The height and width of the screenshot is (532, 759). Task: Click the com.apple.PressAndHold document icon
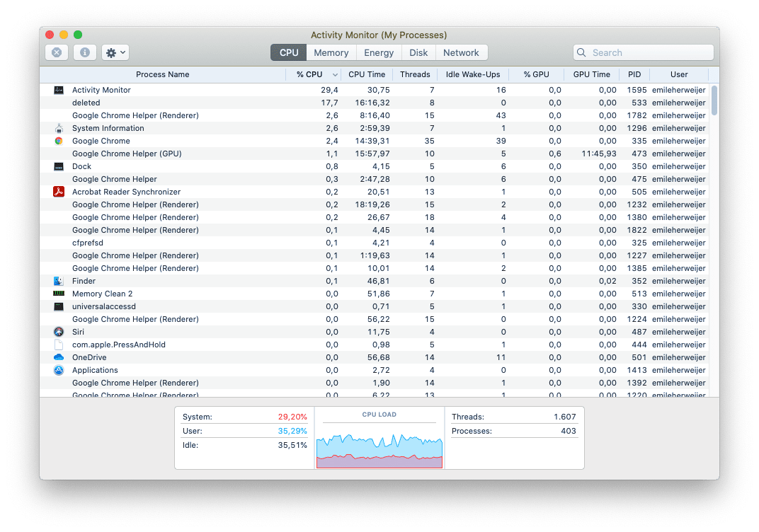(59, 345)
